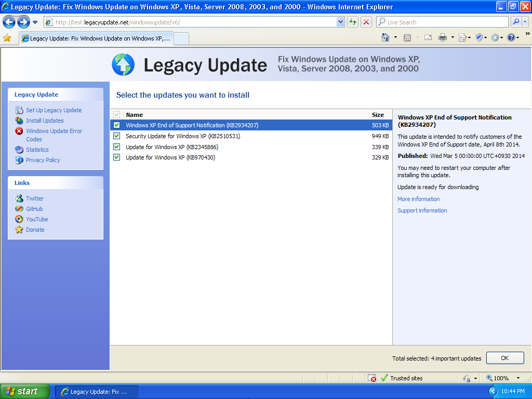Open the Support information link

[422, 211]
